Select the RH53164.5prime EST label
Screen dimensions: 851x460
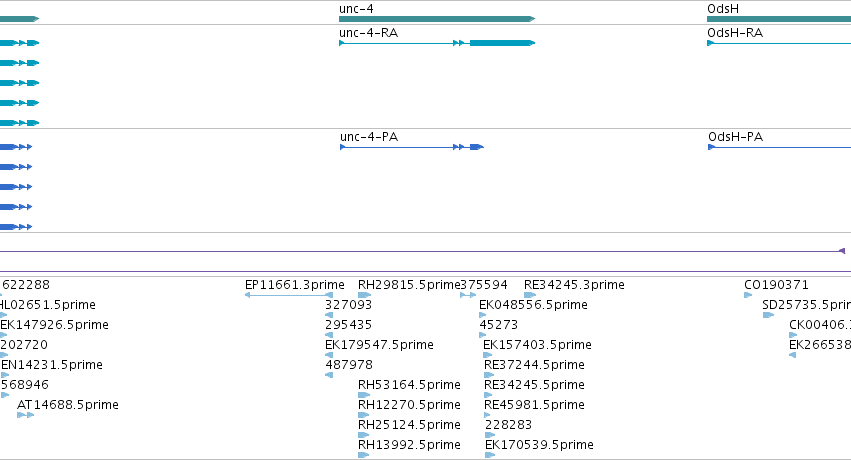click(409, 385)
